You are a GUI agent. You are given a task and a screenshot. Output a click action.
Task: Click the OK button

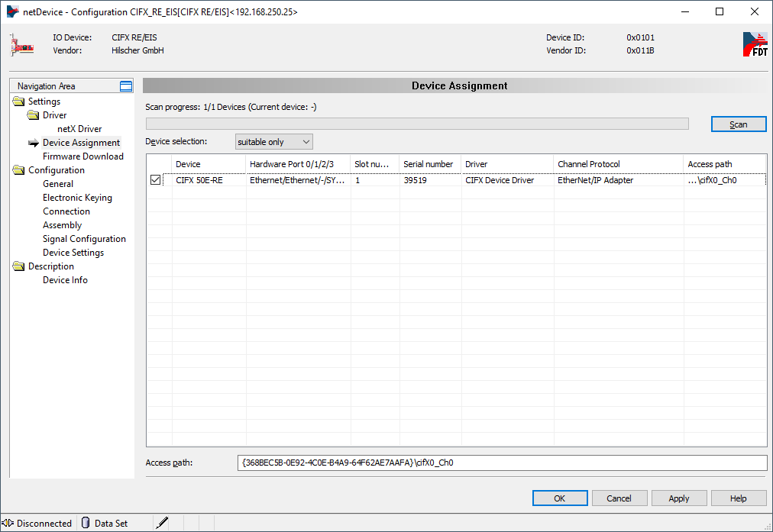(560, 498)
